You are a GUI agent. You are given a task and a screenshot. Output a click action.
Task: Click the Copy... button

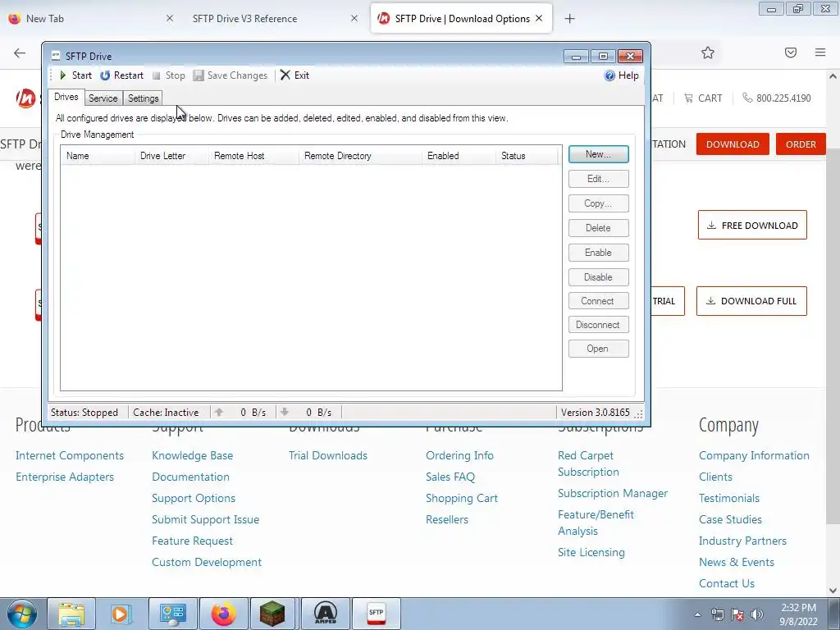pos(598,203)
